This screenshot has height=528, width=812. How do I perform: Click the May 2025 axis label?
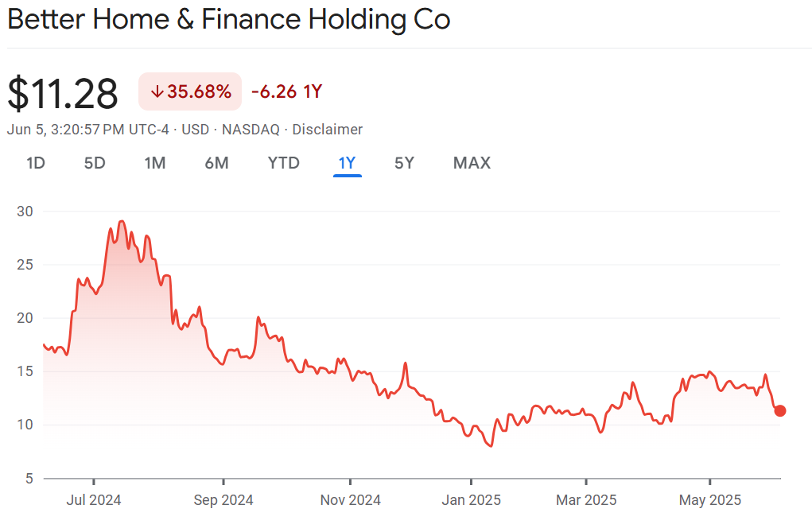tap(709, 500)
